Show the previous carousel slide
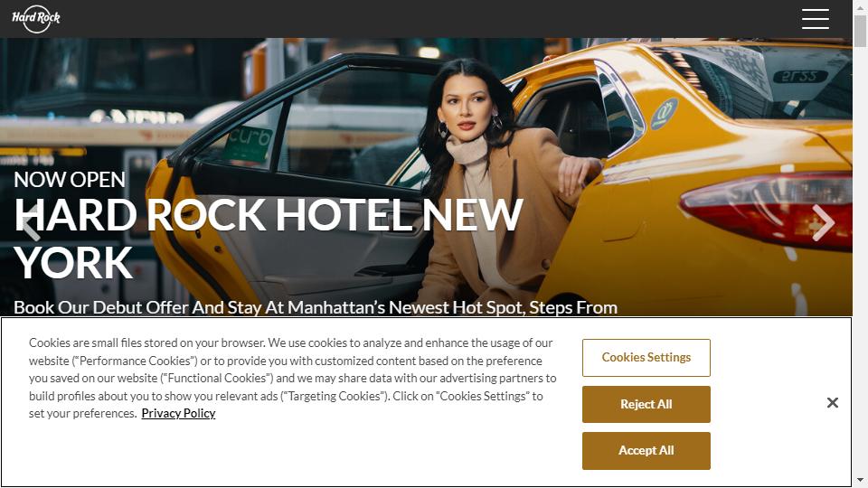The width and height of the screenshot is (868, 488). coord(32,223)
